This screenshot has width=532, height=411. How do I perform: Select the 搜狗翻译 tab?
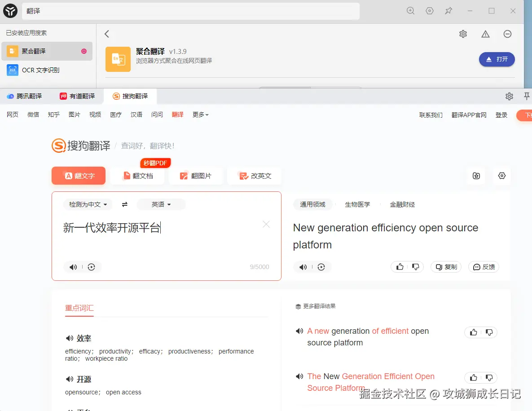point(130,97)
